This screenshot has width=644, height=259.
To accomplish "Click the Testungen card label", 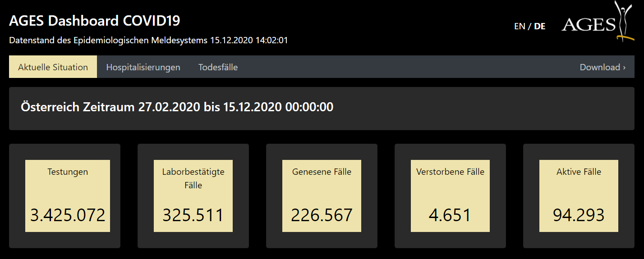I will (x=68, y=172).
